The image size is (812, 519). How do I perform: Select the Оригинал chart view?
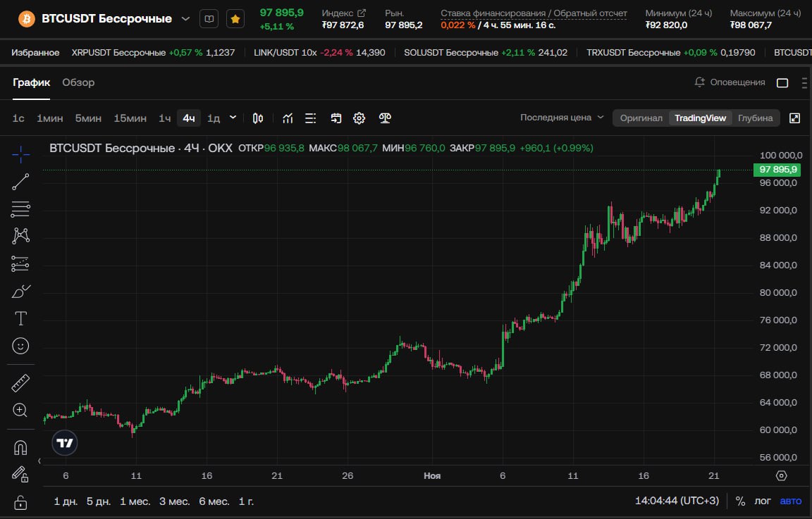tap(641, 118)
